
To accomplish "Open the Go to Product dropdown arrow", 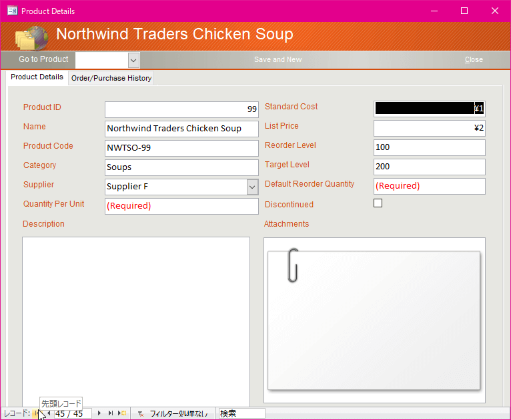I will [x=133, y=60].
